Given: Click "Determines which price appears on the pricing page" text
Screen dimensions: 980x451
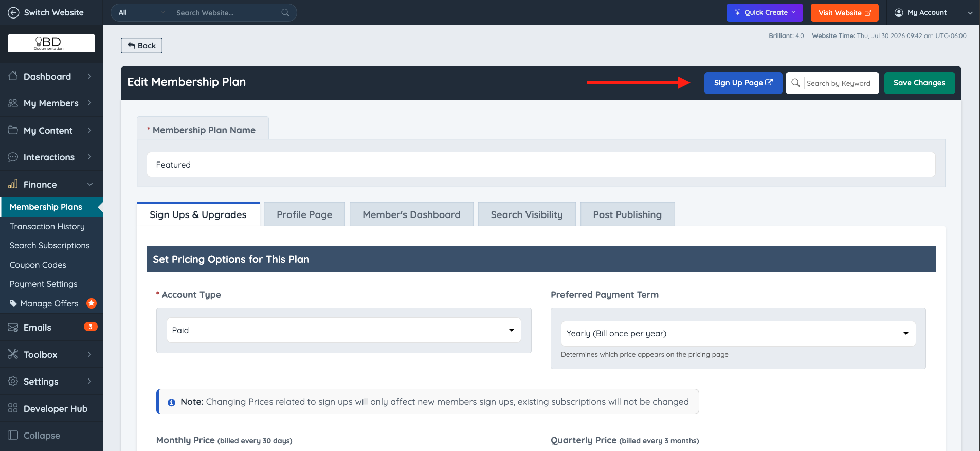Looking at the screenshot, I should click(645, 354).
